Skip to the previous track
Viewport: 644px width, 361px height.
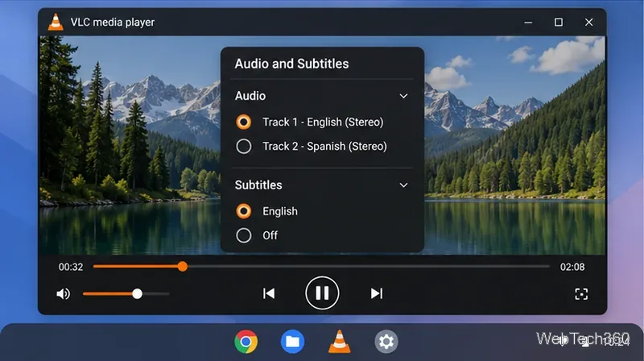(x=269, y=293)
